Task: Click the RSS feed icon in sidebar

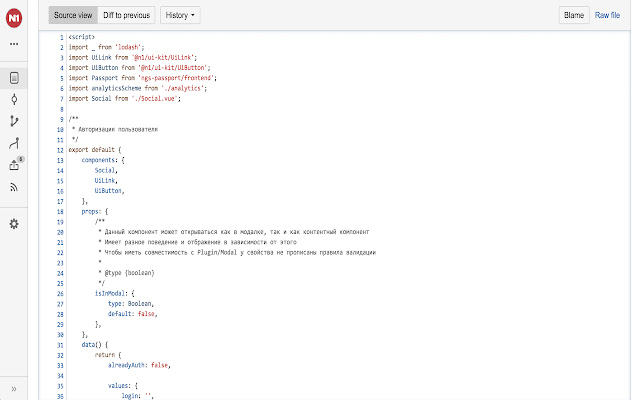Action: (14, 187)
